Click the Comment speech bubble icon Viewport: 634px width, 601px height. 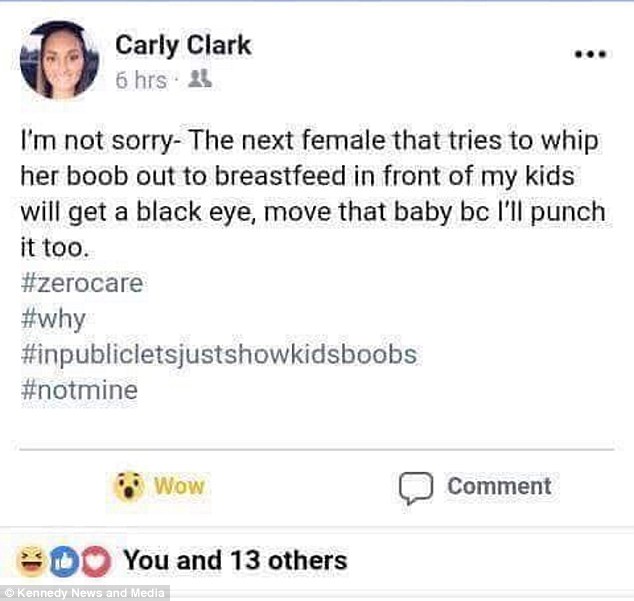point(412,487)
